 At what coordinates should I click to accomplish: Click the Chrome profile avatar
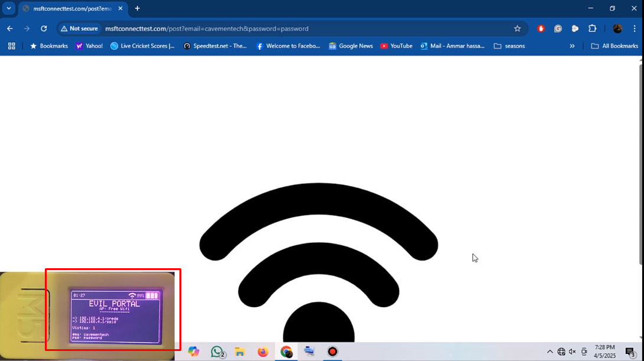pos(617,28)
